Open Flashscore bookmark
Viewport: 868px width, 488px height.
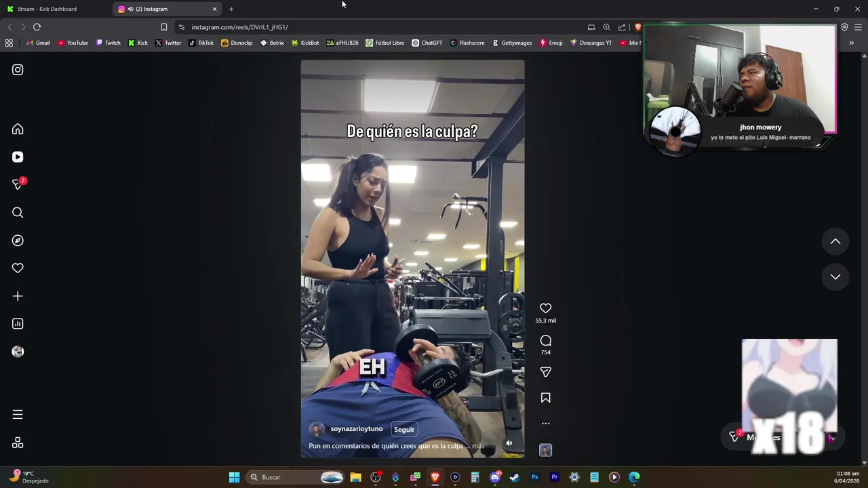(x=467, y=43)
